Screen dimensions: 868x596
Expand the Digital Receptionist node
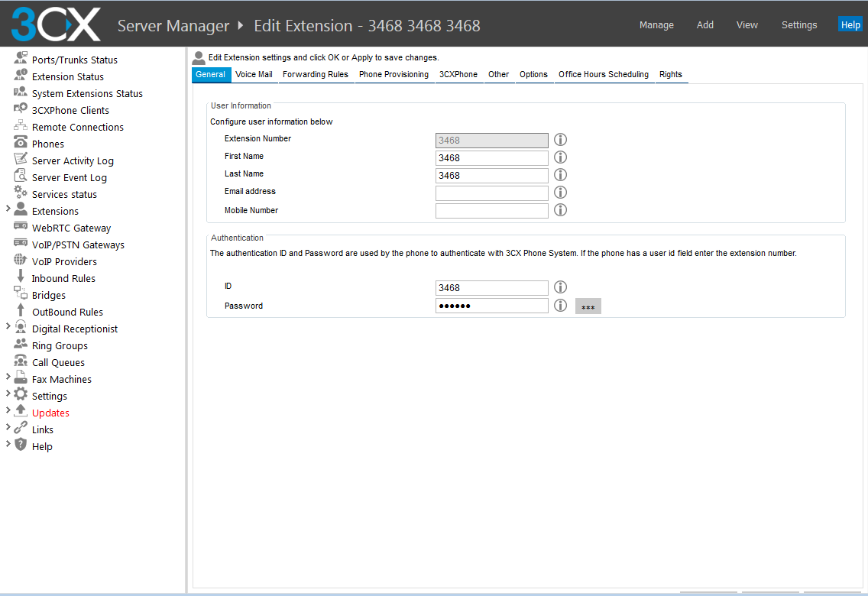point(8,326)
